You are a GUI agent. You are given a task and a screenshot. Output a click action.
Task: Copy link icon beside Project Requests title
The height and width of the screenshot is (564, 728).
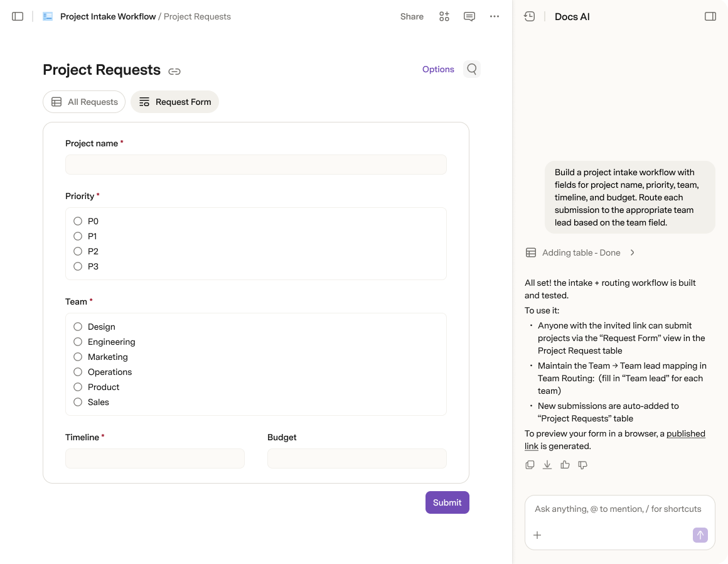(x=174, y=72)
